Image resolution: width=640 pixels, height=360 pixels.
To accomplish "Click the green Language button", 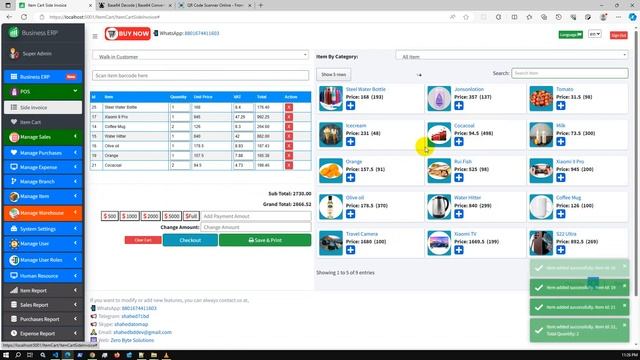I will [x=570, y=35].
